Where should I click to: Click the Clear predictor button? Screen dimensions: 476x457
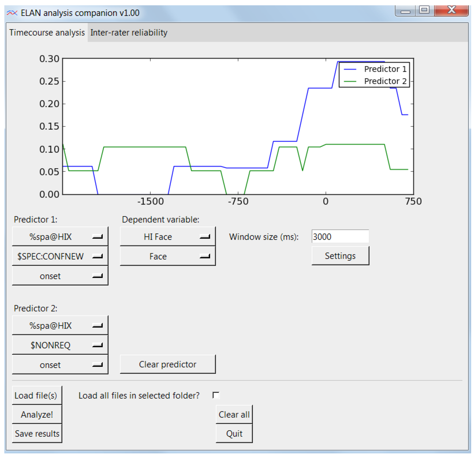[168, 364]
